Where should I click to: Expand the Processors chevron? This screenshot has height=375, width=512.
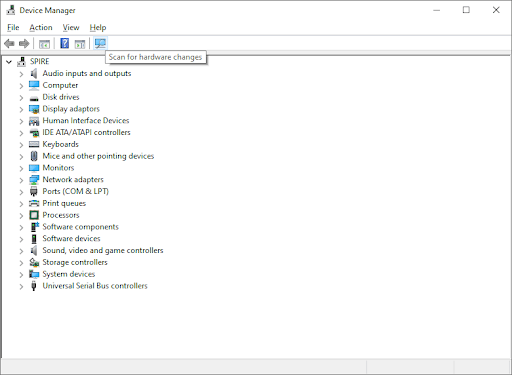tap(21, 215)
